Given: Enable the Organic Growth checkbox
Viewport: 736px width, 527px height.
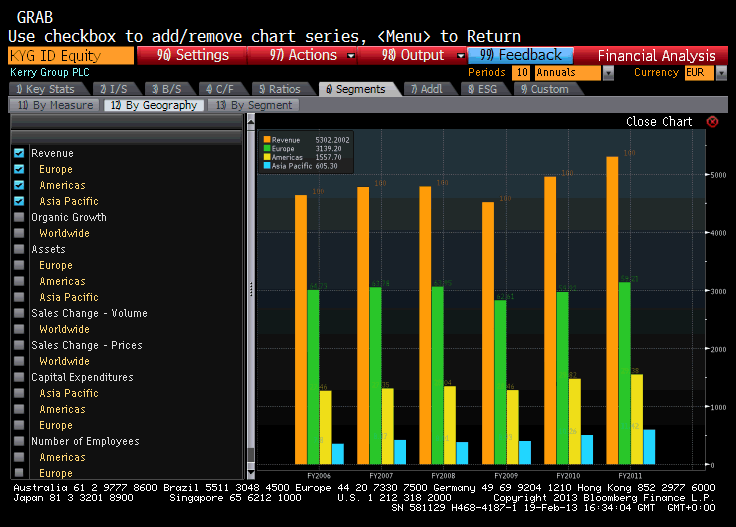Looking at the screenshot, I should click(19, 217).
